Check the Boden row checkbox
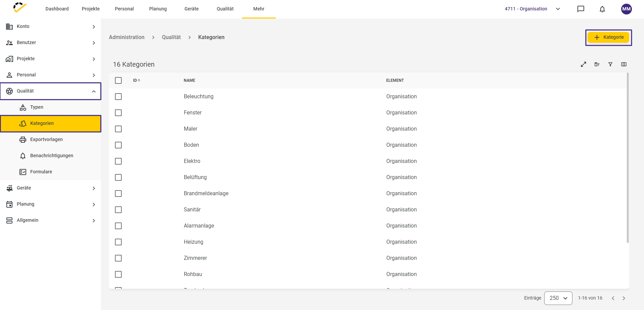This screenshot has height=310, width=644. [x=118, y=145]
